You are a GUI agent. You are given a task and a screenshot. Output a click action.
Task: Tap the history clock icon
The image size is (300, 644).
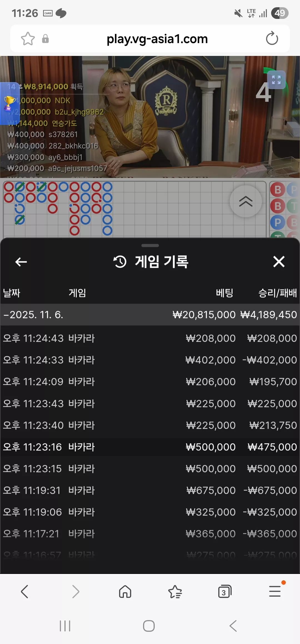point(120,262)
